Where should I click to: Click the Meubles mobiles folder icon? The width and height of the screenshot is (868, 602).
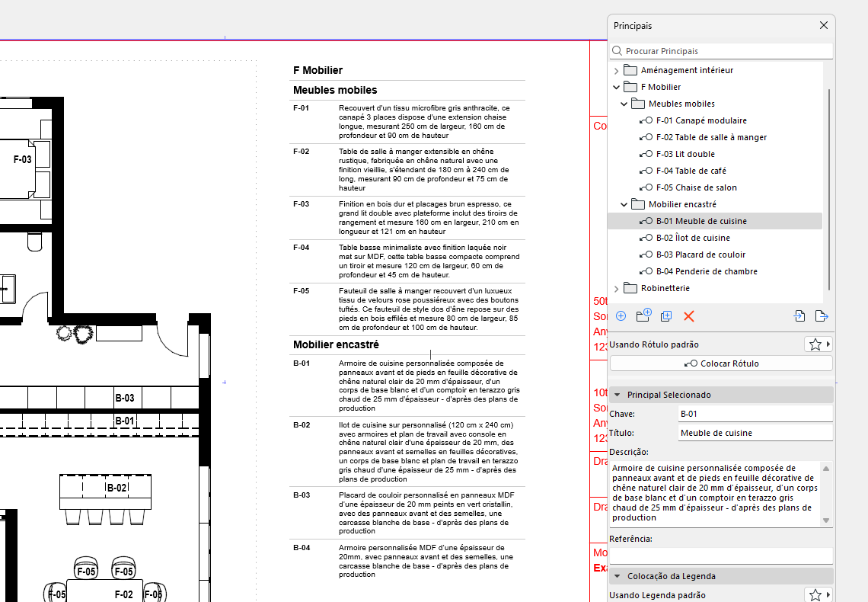[638, 104]
